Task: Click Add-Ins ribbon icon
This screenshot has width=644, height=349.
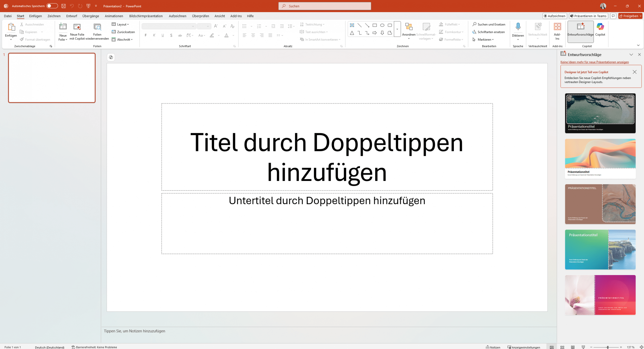Action: point(557,27)
